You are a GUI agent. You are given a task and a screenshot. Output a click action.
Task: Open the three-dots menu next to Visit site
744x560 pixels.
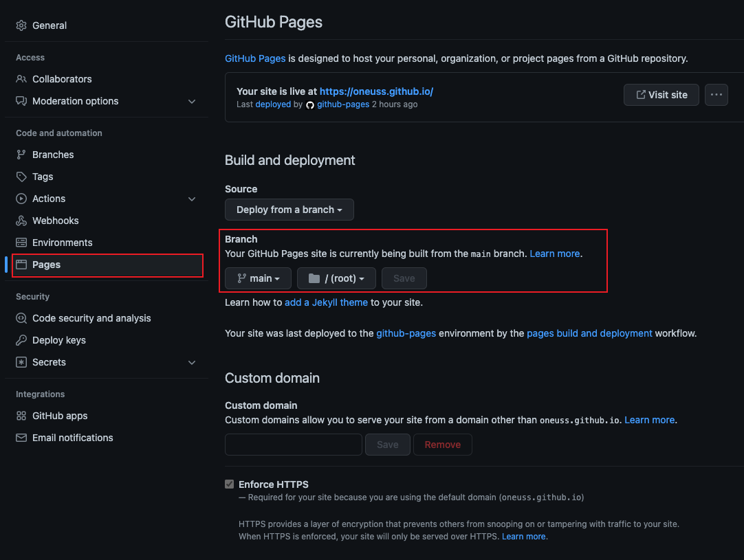pyautogui.click(x=716, y=95)
